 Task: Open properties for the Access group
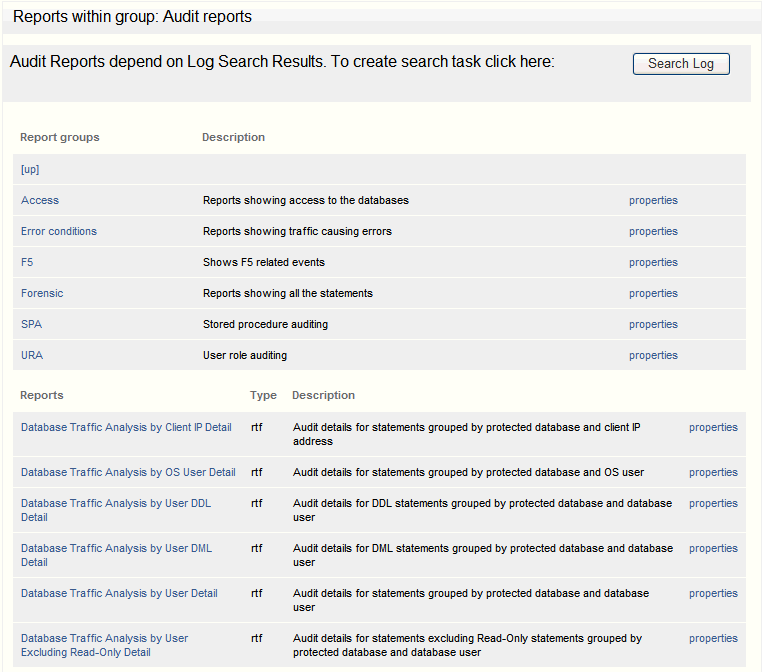[653, 200]
